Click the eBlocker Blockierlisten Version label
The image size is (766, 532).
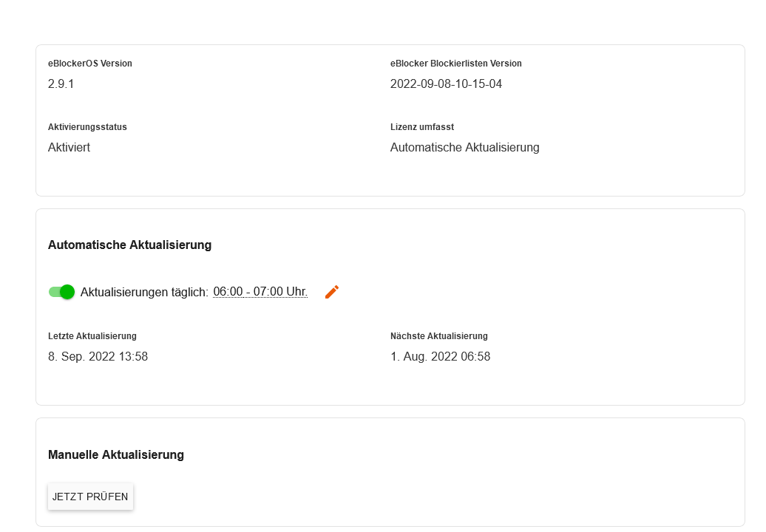[x=455, y=64]
